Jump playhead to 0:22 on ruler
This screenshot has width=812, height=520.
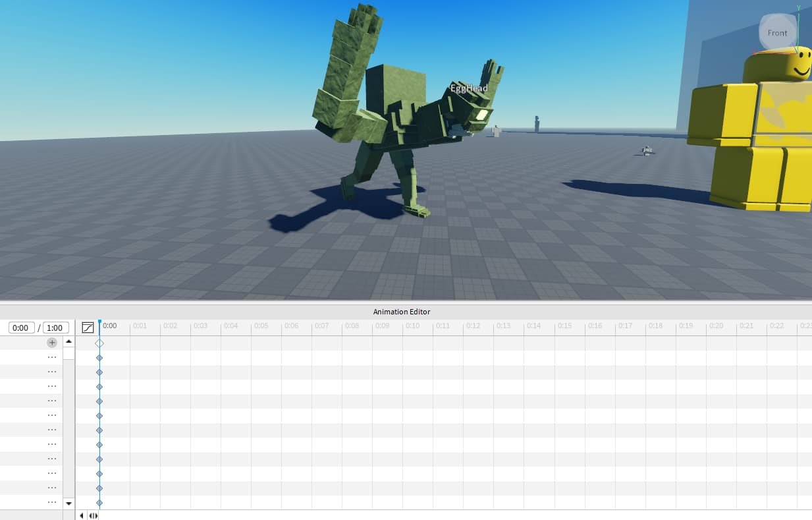[776, 326]
